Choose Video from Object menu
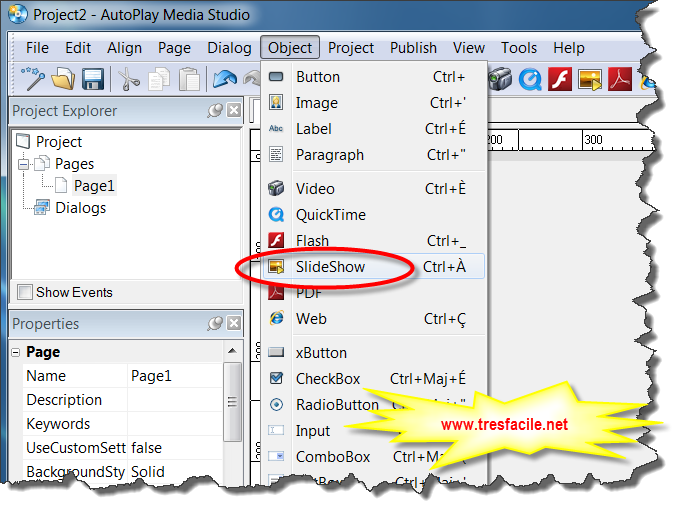The height and width of the screenshot is (516, 680). point(374,189)
